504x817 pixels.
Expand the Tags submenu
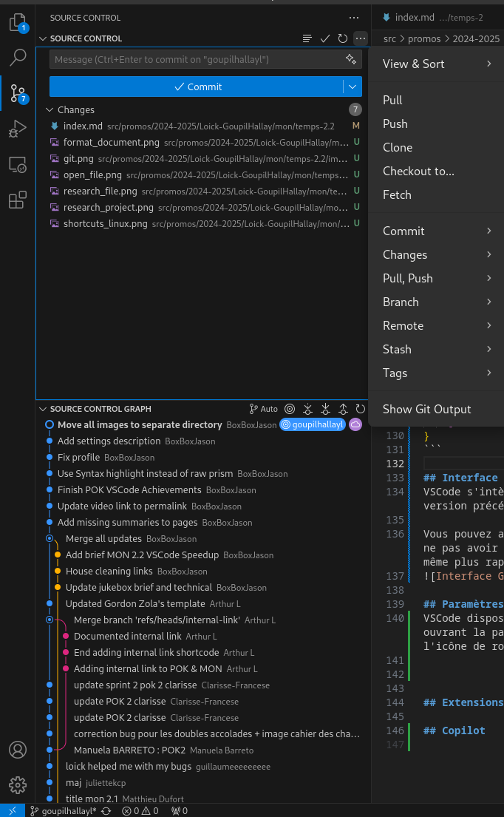(437, 373)
